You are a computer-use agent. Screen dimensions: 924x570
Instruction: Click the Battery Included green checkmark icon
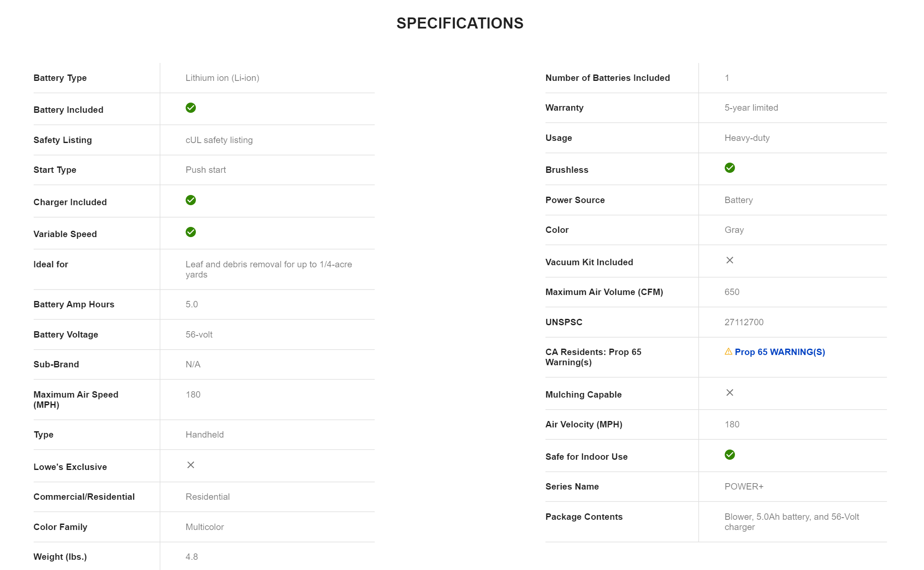(x=191, y=108)
